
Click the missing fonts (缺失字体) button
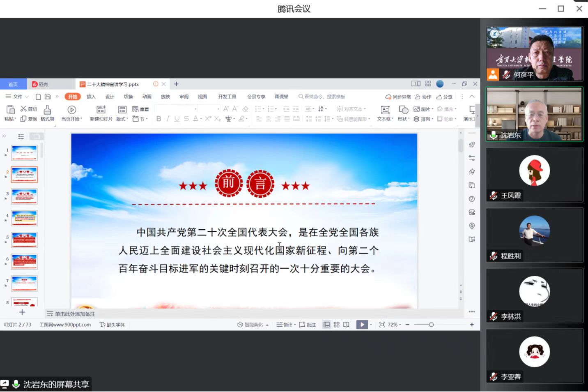point(113,325)
